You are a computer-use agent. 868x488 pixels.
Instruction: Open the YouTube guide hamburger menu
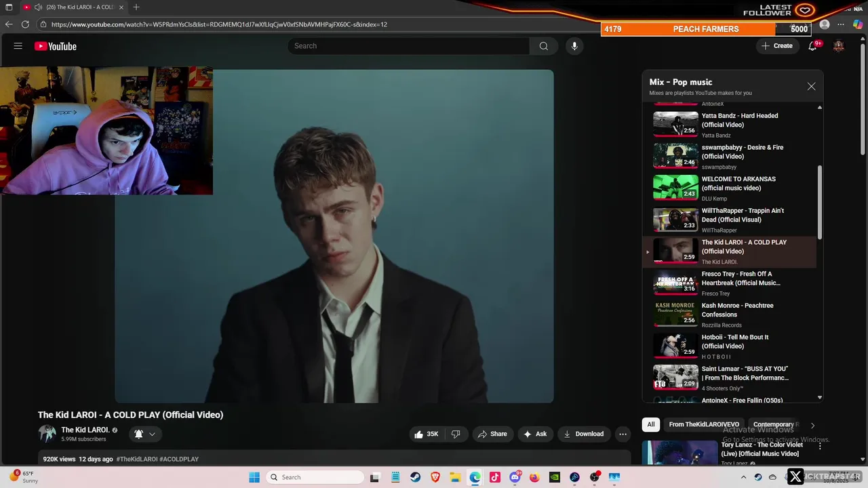point(18,46)
